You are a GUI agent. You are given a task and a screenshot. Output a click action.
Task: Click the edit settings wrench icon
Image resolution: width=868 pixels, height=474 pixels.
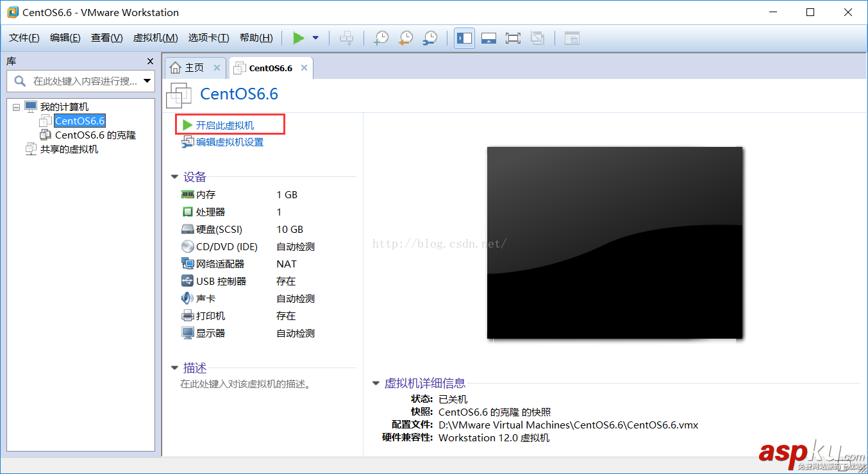pos(187,142)
